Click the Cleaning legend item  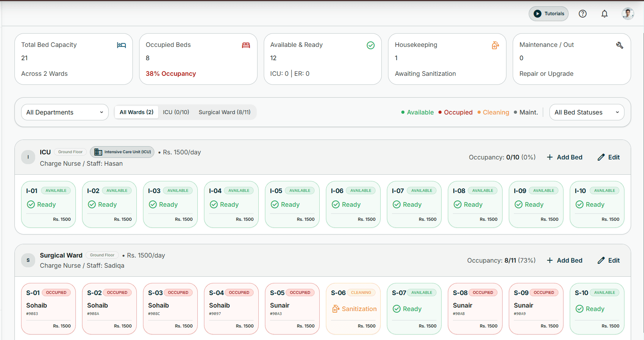click(493, 113)
